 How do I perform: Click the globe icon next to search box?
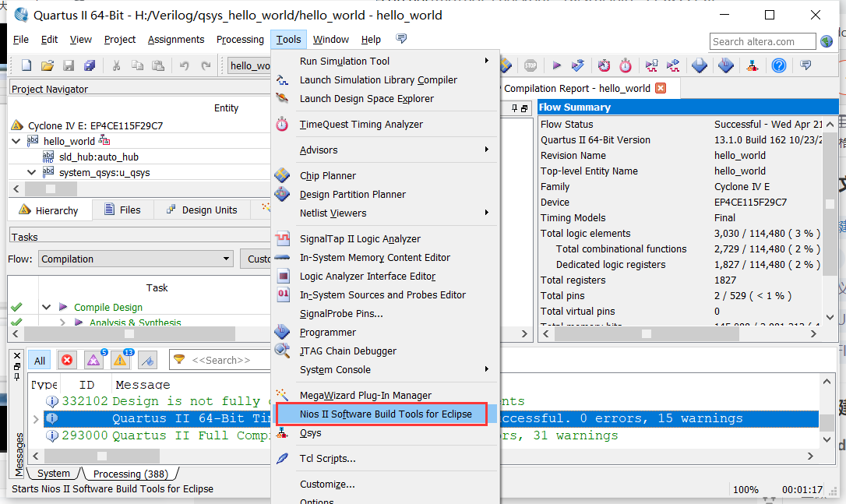pos(827,41)
